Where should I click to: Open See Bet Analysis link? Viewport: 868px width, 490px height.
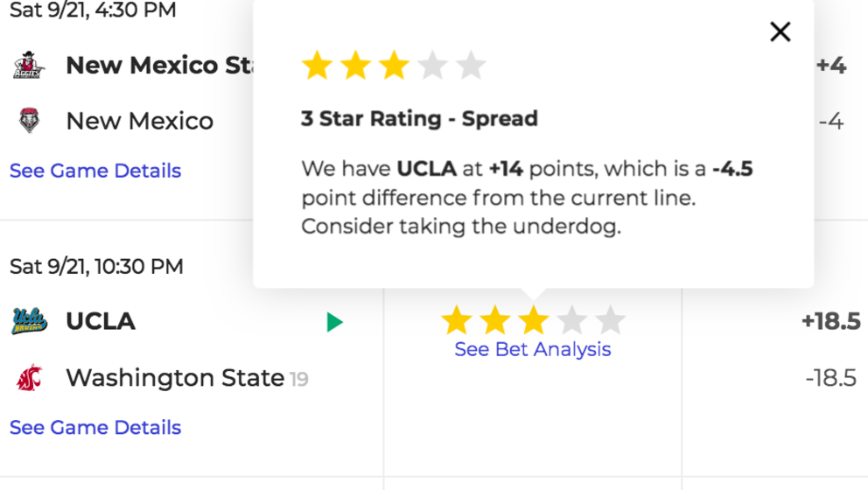(x=533, y=349)
